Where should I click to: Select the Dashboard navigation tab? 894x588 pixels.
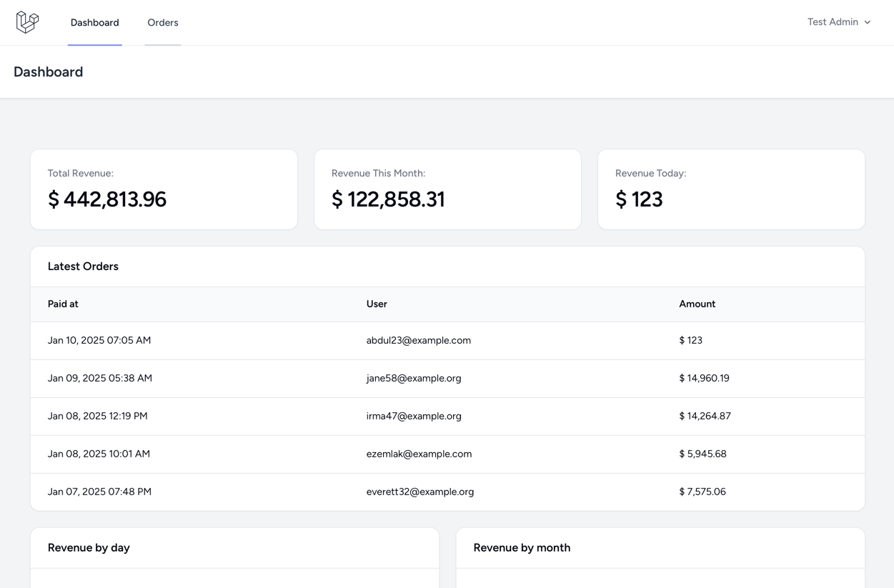[x=94, y=23]
